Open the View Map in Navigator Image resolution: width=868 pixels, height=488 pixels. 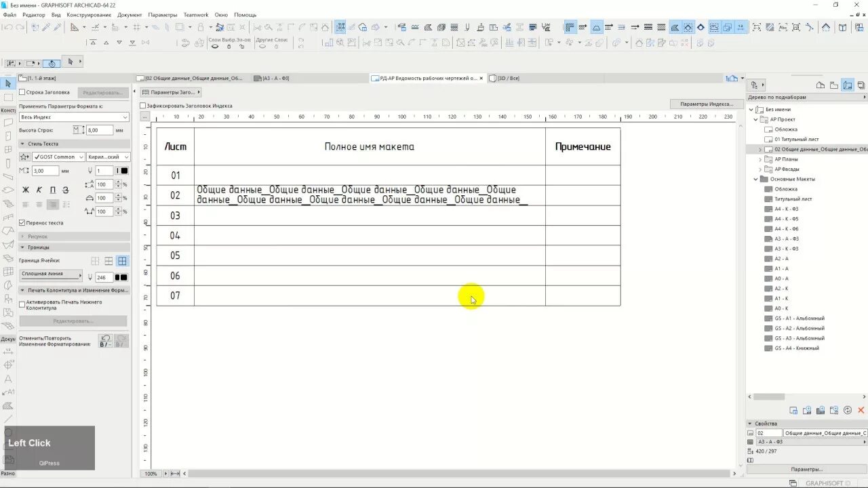[x=834, y=85]
